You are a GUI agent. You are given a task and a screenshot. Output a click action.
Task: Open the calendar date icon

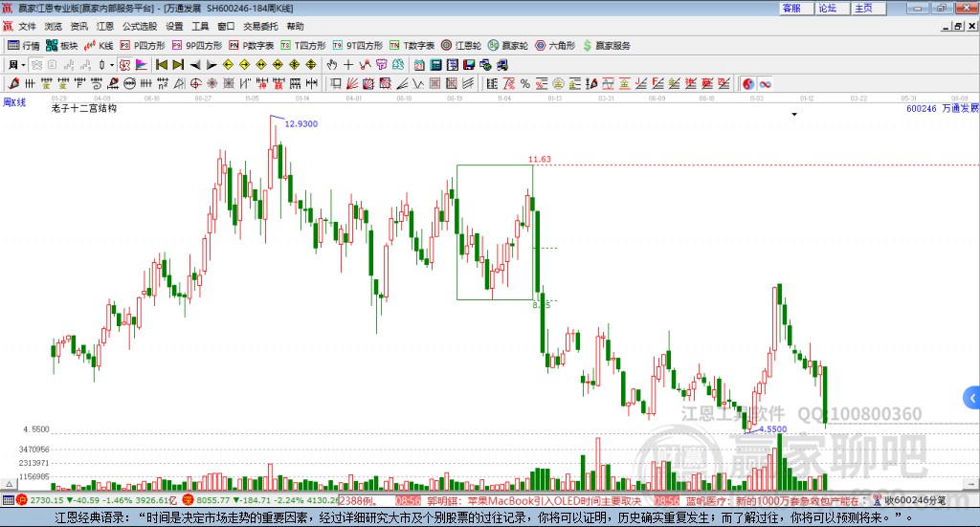pyautogui.click(x=419, y=65)
